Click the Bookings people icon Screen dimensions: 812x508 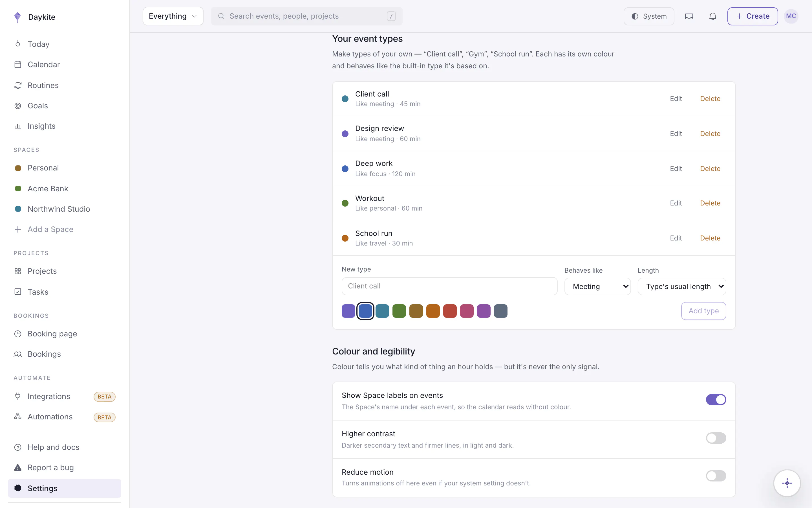tap(18, 354)
